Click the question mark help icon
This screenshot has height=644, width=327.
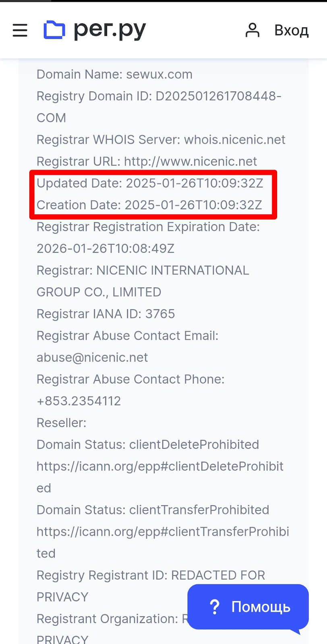pyautogui.click(x=215, y=607)
